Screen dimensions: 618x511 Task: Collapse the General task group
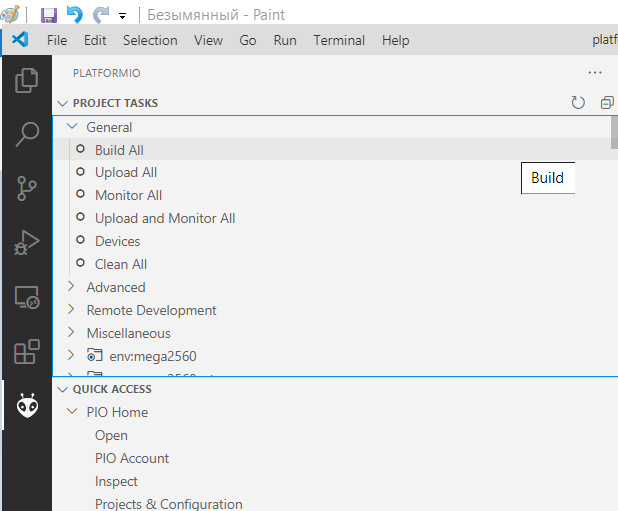[x=72, y=126]
